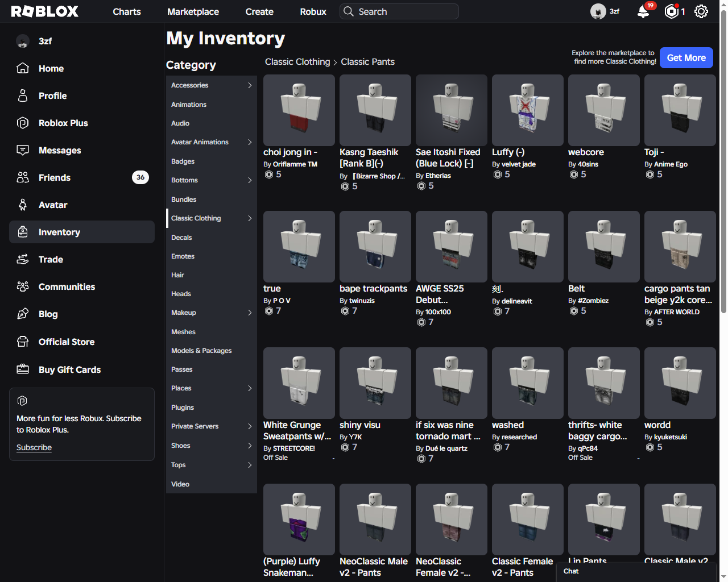728x582 pixels.
Task: Click the Official Store icon
Action: (x=23, y=342)
